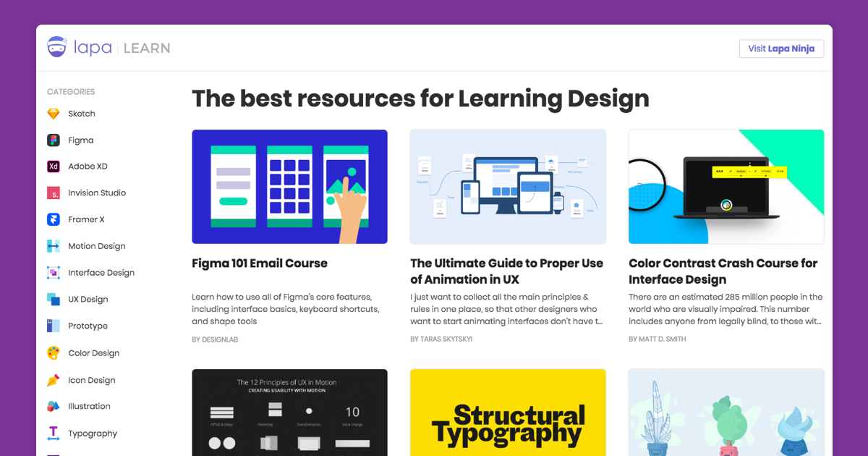Open the Prototype category
868x456 pixels.
point(88,326)
